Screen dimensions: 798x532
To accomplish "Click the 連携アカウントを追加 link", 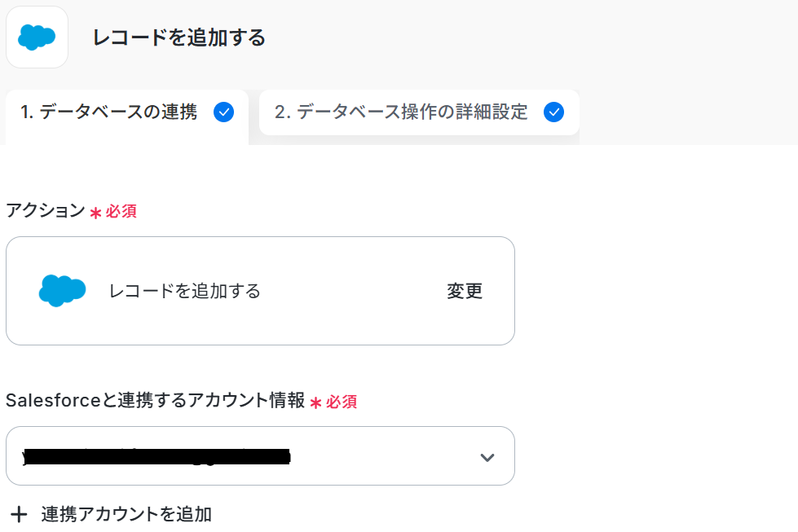I will 126,514.
